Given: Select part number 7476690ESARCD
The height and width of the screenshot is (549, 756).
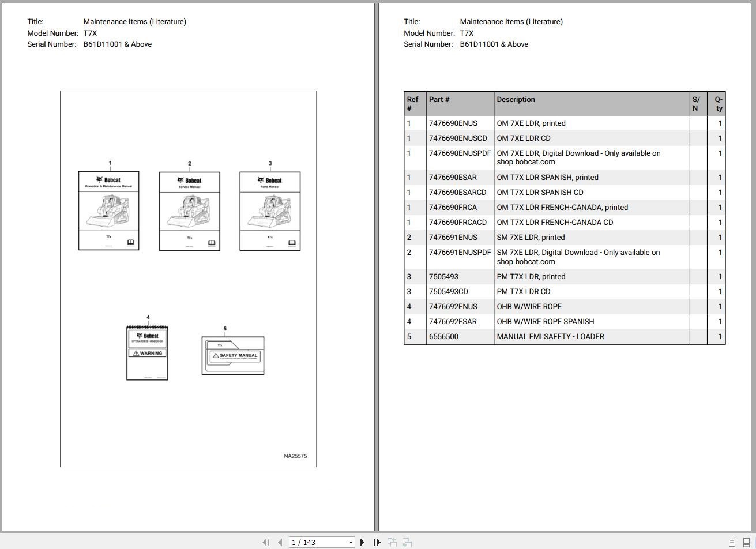Looking at the screenshot, I should coord(458,193).
